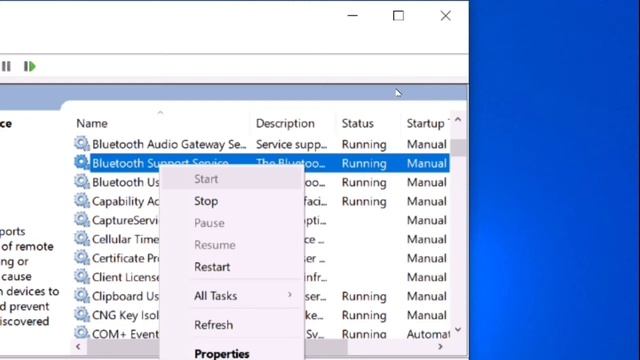Click the gear icon for Bluetooth Audio Gateway Service

(x=82, y=144)
